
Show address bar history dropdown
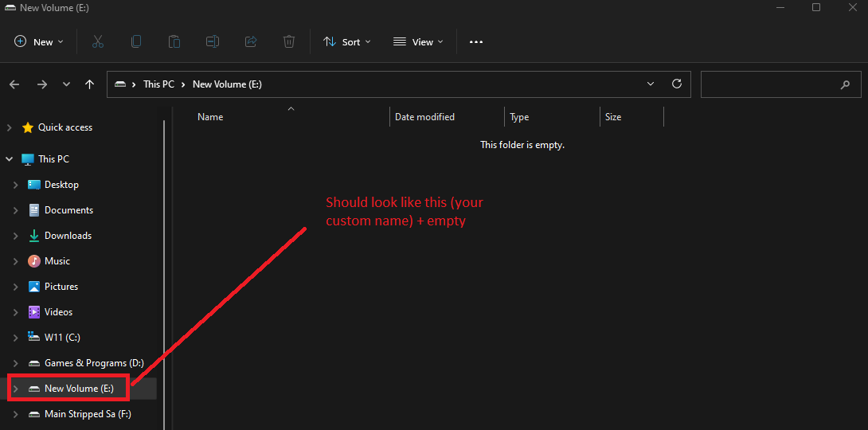tap(651, 84)
